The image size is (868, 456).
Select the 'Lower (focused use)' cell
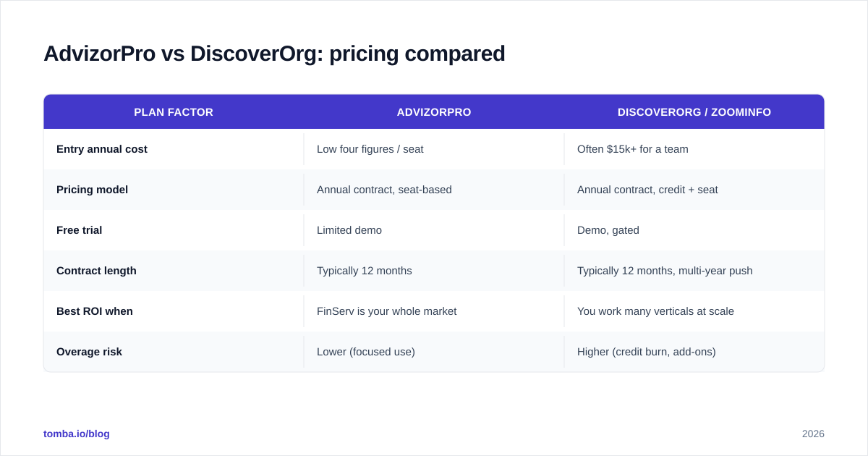(x=434, y=352)
